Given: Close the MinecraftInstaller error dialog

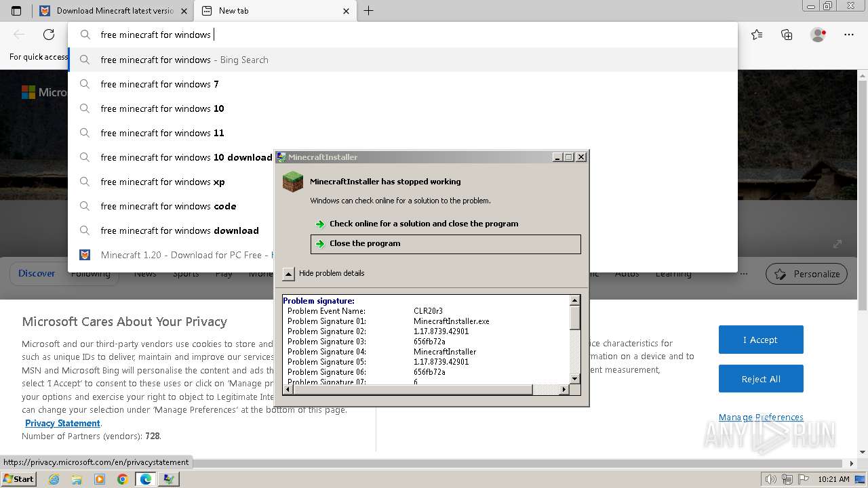Looking at the screenshot, I should pos(580,157).
